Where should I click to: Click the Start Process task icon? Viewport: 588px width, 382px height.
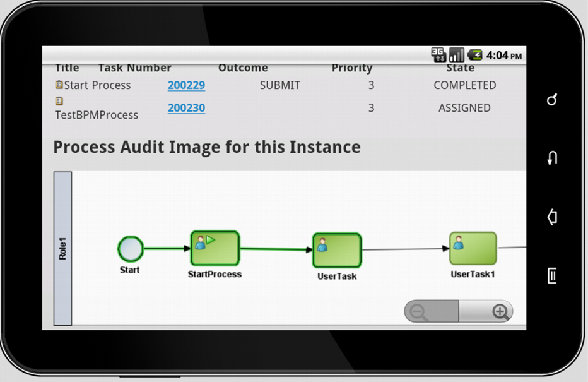59,85
